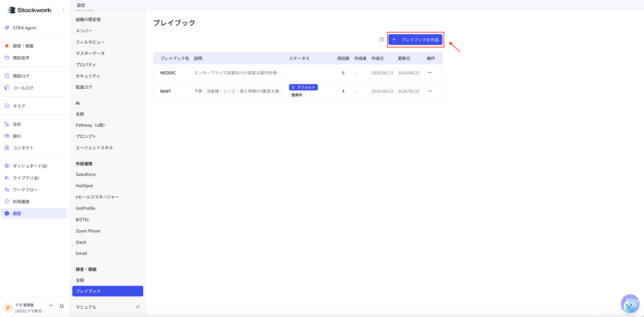Click the デフォルト status badge
Image resolution: width=644 pixels, height=317 pixels.
tap(303, 87)
